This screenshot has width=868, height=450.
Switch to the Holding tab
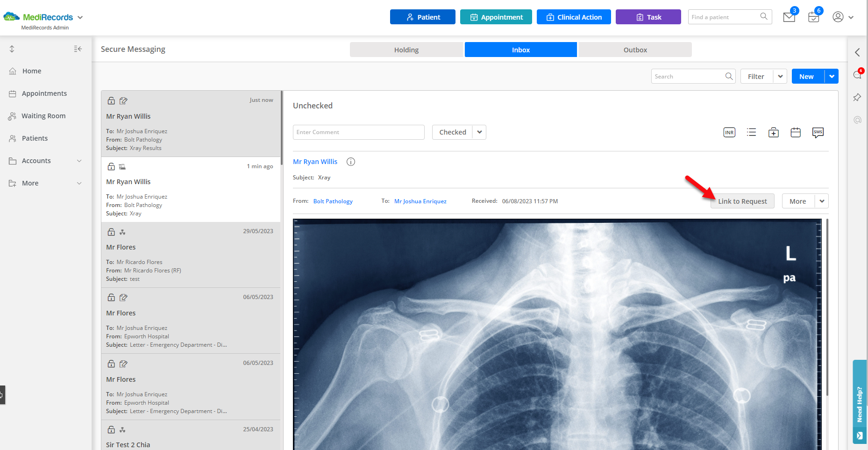406,50
